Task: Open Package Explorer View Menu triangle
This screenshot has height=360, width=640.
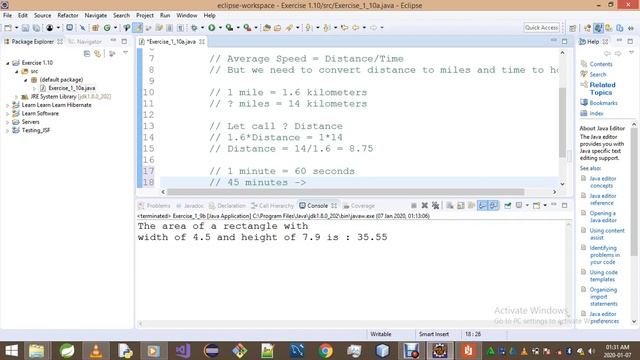Action: pyautogui.click(x=125, y=53)
